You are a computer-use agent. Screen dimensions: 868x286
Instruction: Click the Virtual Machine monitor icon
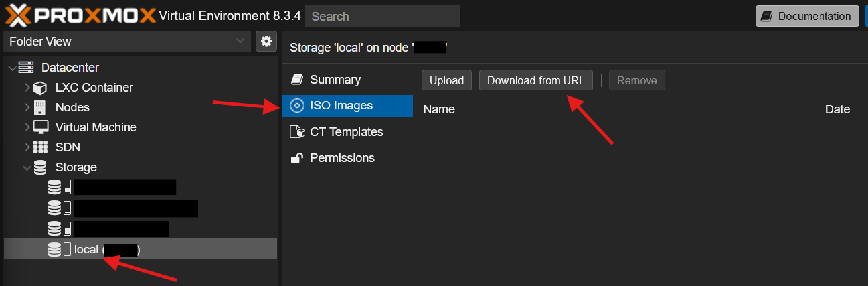[41, 127]
